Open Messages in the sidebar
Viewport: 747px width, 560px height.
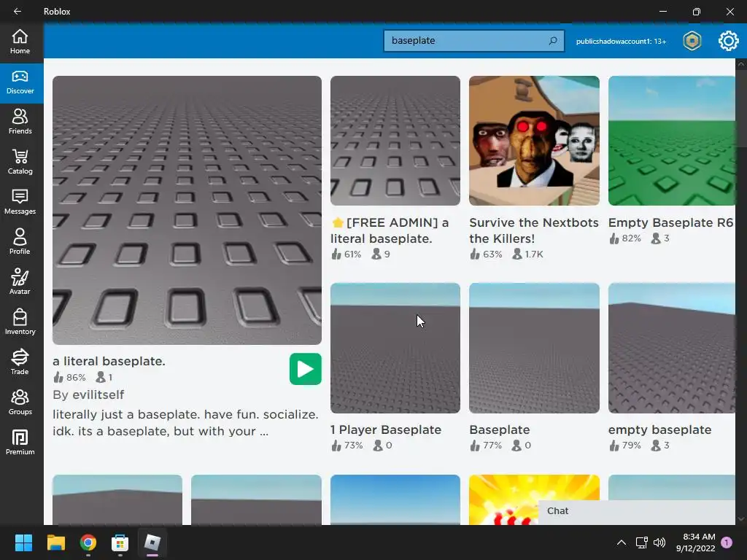point(20,202)
